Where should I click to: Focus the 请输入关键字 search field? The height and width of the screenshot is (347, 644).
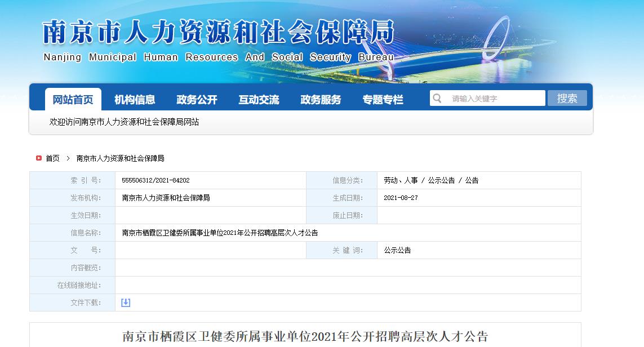pos(487,98)
